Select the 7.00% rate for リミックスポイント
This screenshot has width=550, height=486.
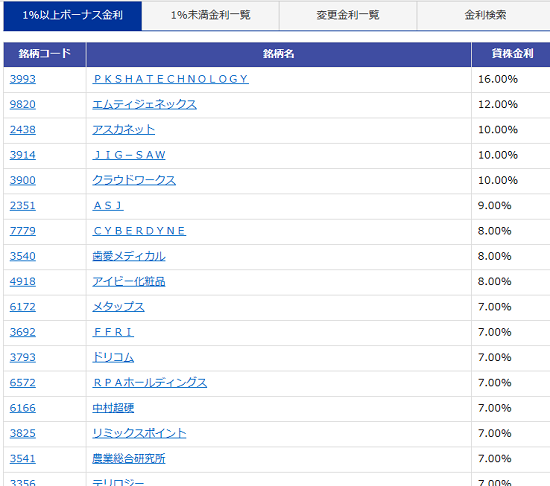(x=495, y=433)
